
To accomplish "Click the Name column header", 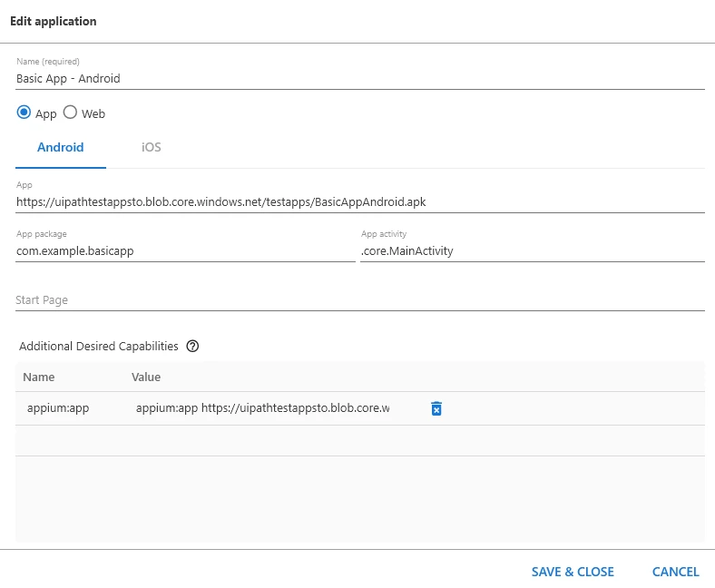I will tap(39, 377).
